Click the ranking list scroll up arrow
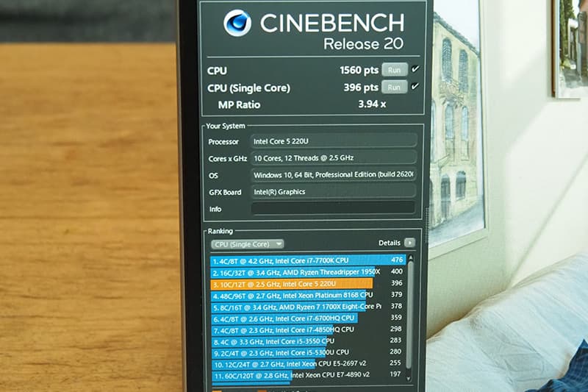 pos(410,258)
